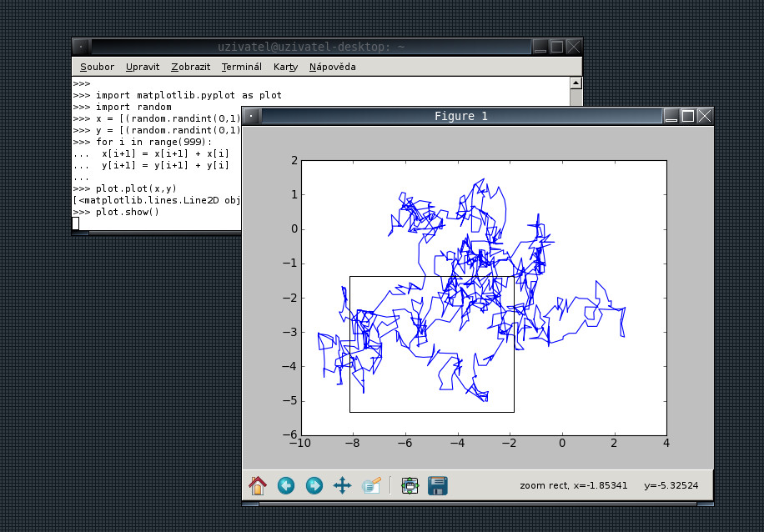The image size is (764, 532).
Task: Open terminal window menu button
Action: click(81, 47)
